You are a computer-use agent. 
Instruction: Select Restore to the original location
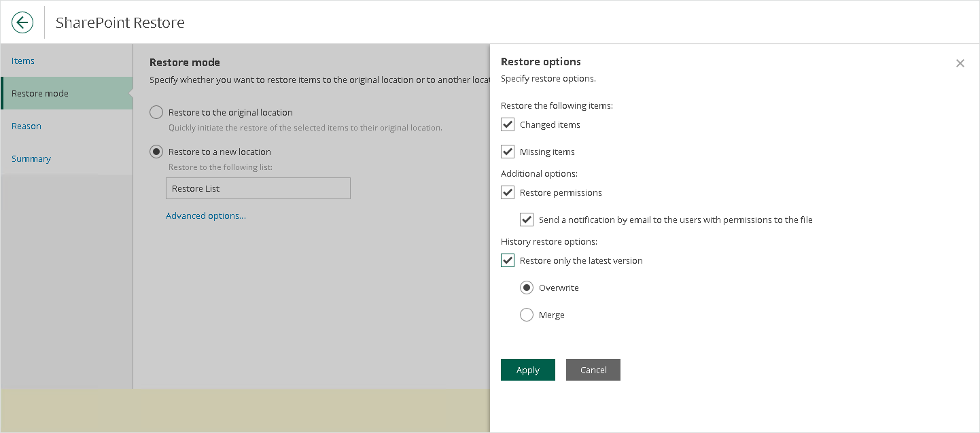click(x=156, y=112)
